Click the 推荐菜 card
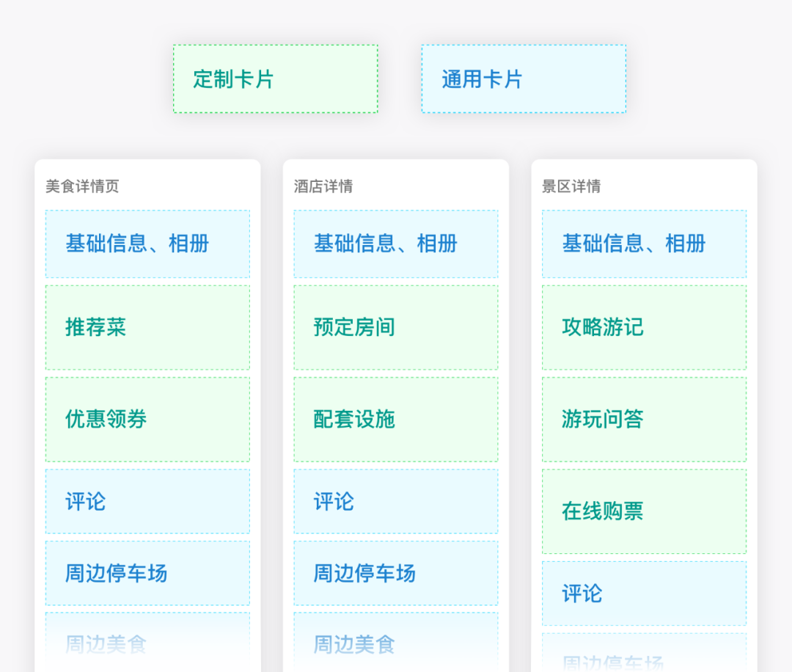Viewport: 792px width, 672px height. pos(147,327)
